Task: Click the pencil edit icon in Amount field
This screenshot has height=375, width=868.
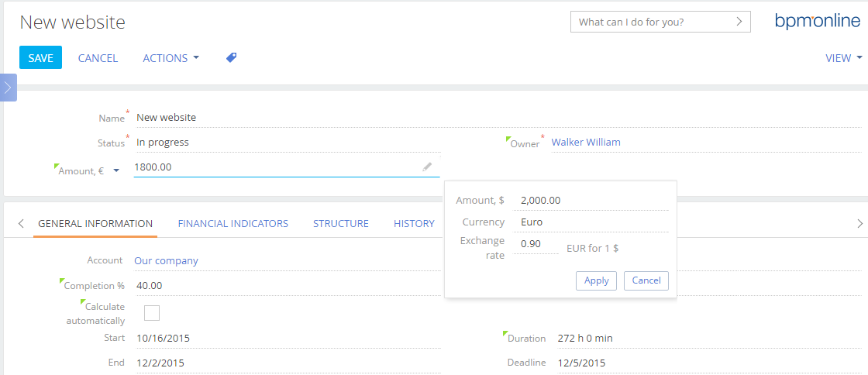Action: [427, 167]
